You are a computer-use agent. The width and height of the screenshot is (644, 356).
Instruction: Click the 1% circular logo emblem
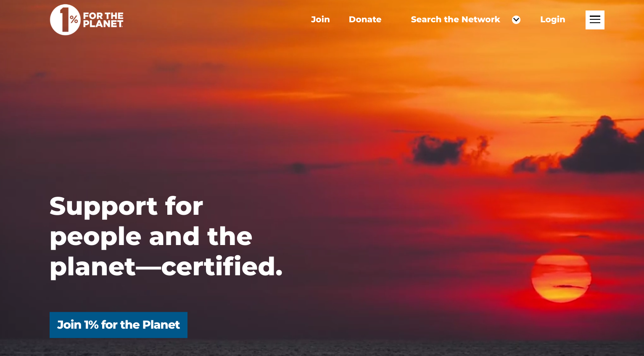(x=65, y=20)
